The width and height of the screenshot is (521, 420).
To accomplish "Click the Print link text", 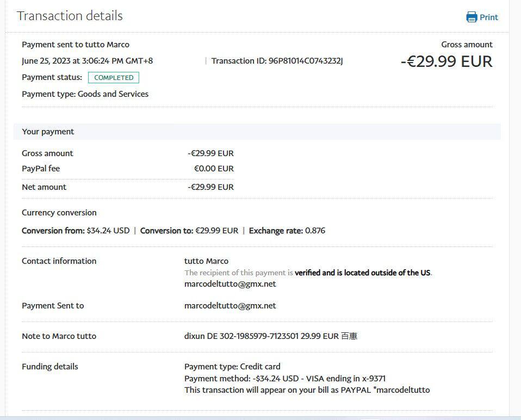I will (x=488, y=17).
